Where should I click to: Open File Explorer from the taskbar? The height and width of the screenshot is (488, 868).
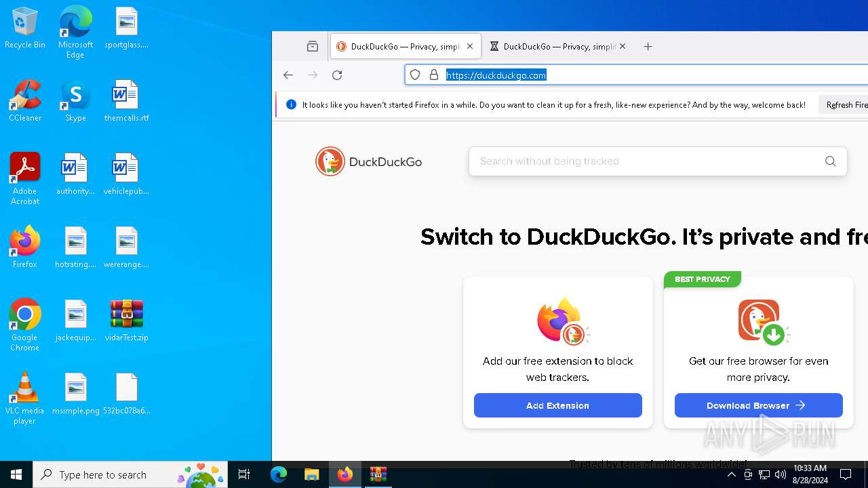pos(312,475)
